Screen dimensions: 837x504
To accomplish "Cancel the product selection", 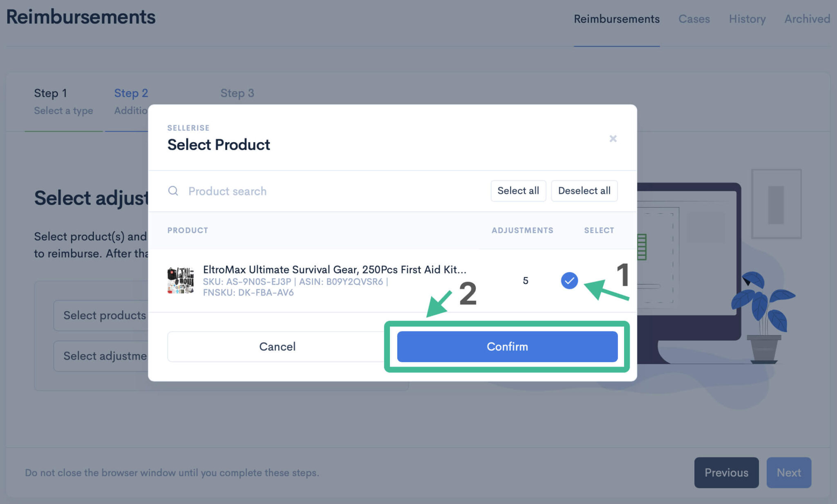I will (277, 346).
